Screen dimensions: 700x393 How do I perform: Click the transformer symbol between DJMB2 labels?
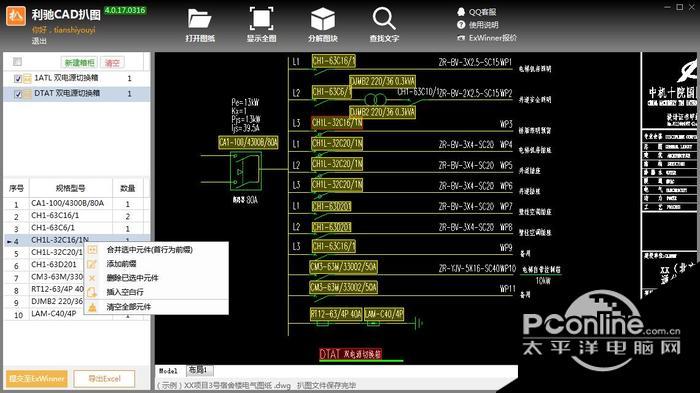pos(375,99)
